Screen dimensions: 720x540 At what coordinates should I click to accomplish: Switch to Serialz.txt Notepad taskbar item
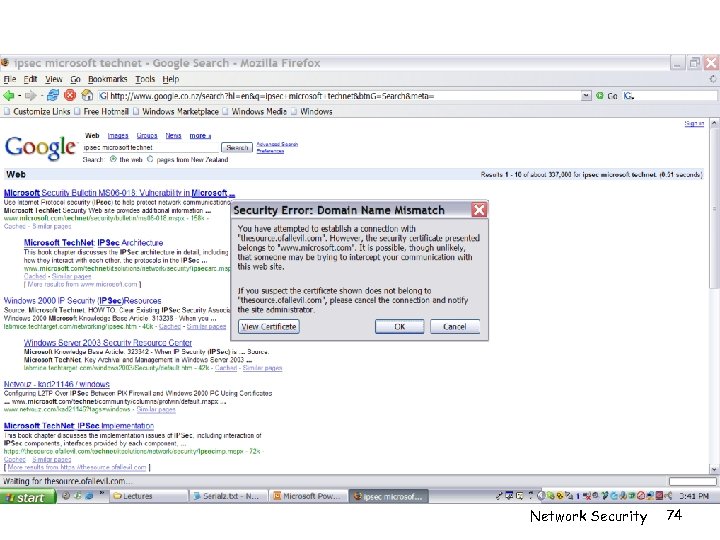pyautogui.click(x=227, y=496)
